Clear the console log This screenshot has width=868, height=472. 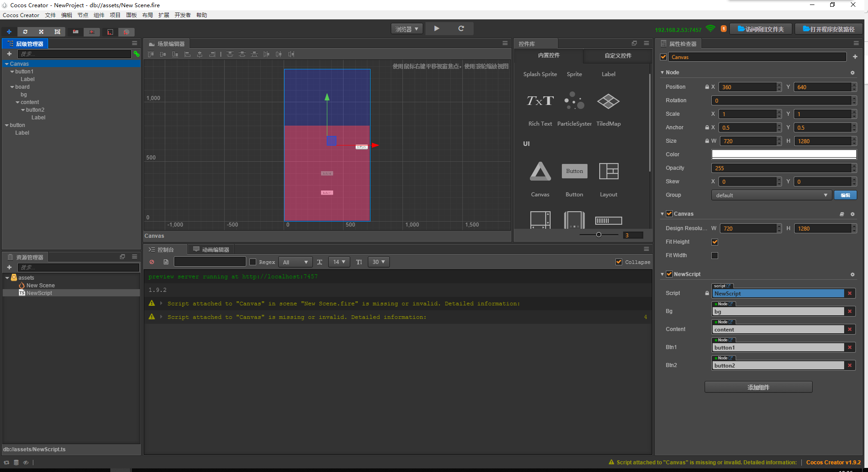(152, 262)
